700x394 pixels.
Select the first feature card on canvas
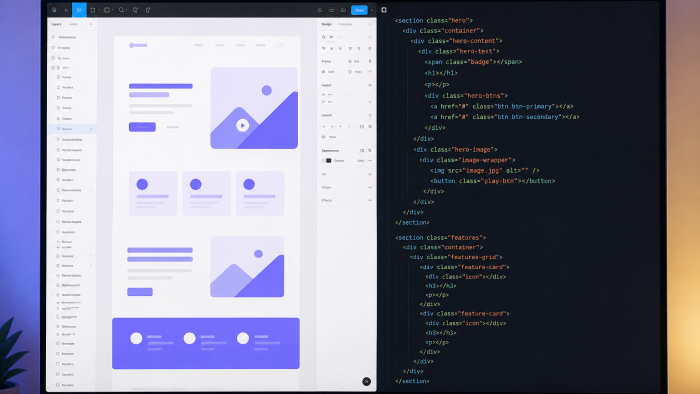pyautogui.click(x=153, y=194)
